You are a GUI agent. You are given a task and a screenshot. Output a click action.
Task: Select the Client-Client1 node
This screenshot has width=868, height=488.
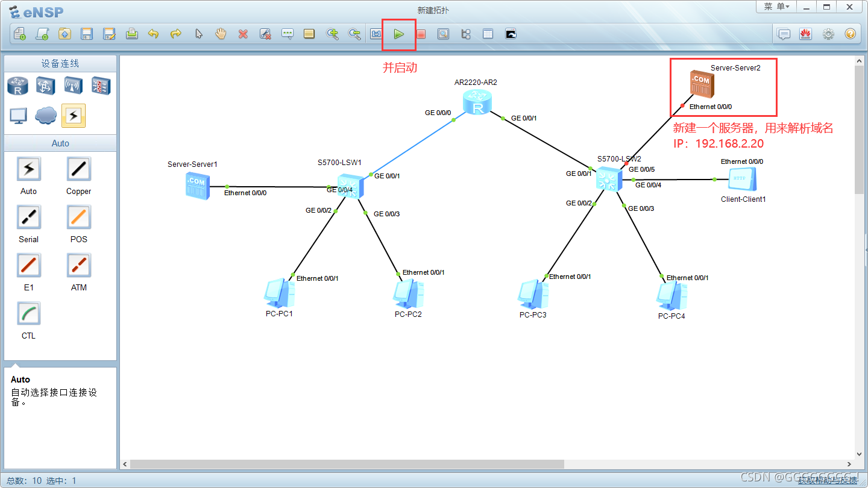click(x=742, y=179)
